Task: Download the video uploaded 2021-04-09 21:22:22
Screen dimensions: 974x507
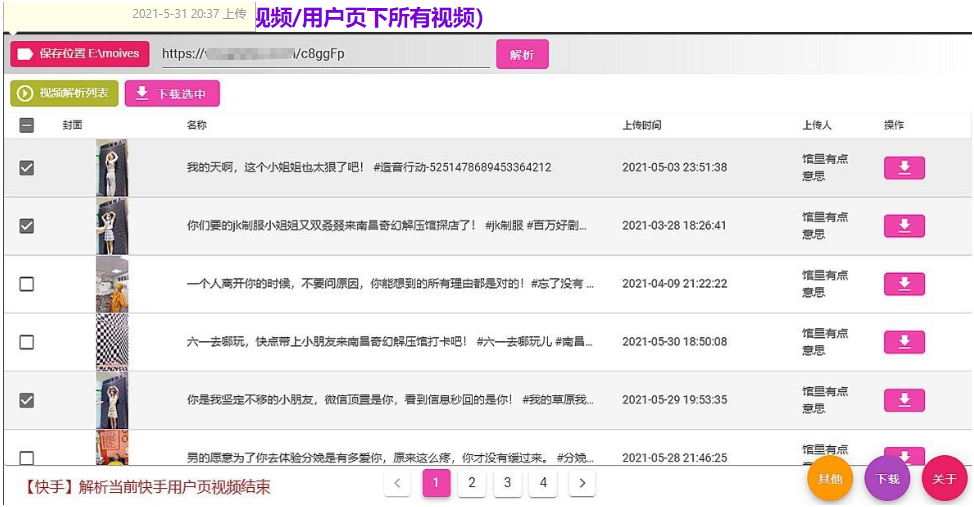Action: (x=904, y=284)
